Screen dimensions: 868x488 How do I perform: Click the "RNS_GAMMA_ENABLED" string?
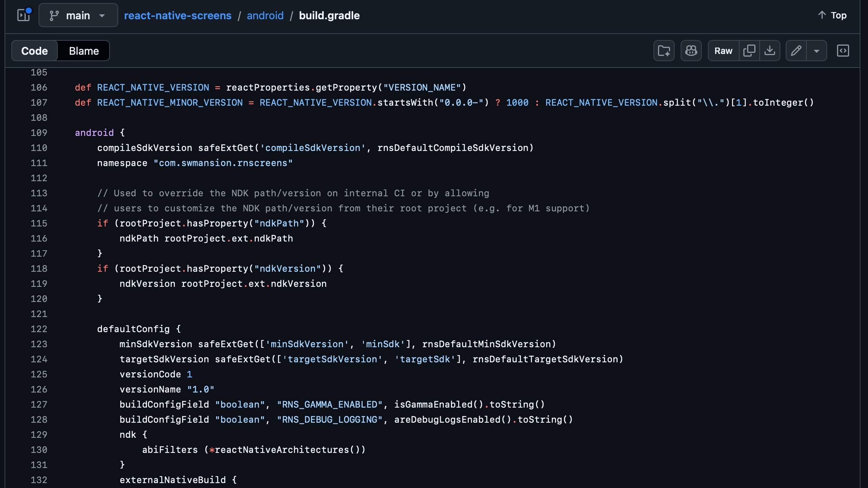330,405
